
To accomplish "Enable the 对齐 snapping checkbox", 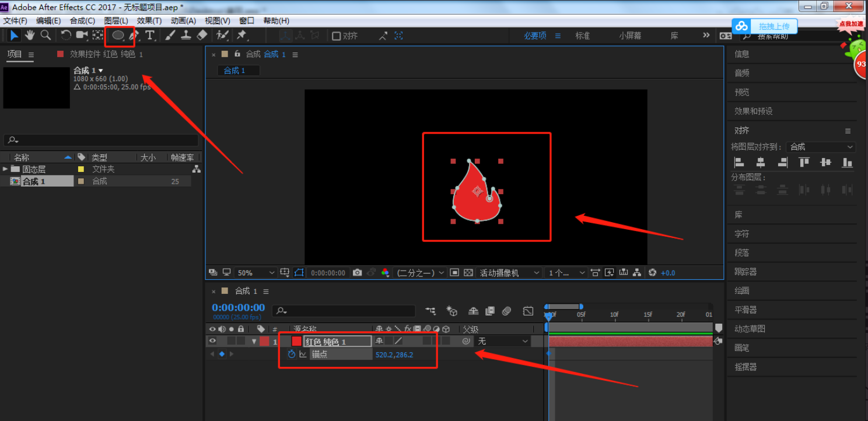I will pyautogui.click(x=336, y=36).
